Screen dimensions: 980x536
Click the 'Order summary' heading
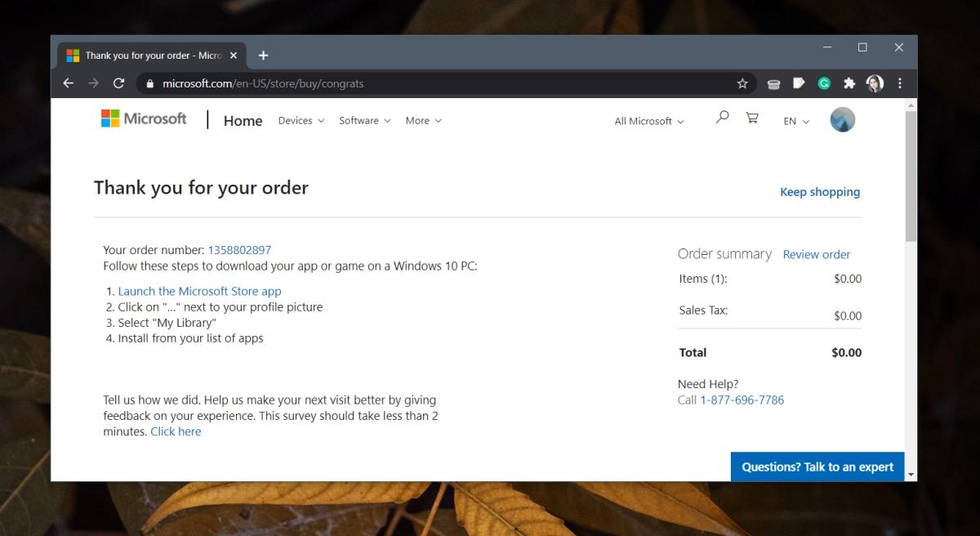[724, 254]
